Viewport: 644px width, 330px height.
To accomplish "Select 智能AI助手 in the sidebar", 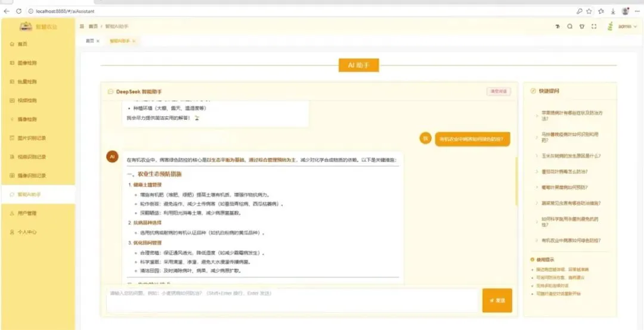I will pyautogui.click(x=37, y=194).
